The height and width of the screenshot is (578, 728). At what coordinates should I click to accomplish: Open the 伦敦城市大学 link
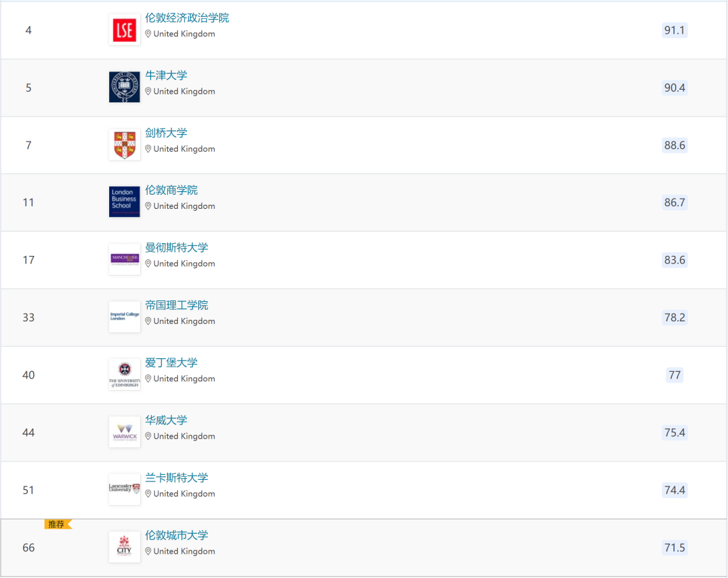[177, 535]
